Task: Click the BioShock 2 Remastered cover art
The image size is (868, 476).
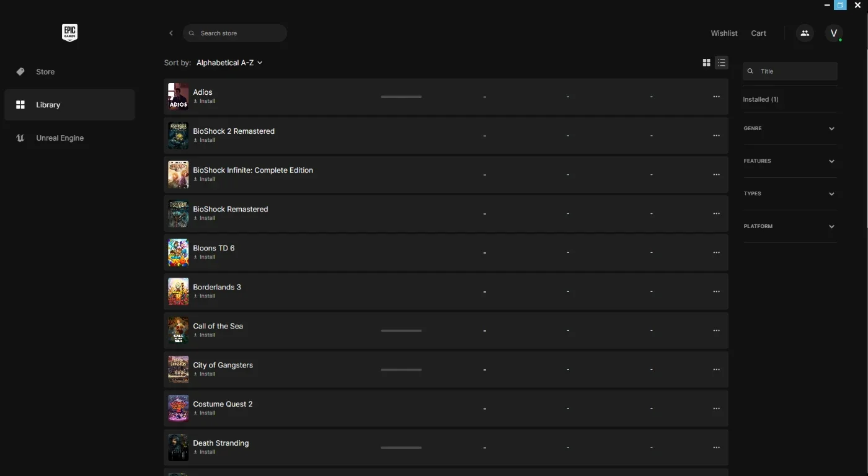Action: pos(178,136)
